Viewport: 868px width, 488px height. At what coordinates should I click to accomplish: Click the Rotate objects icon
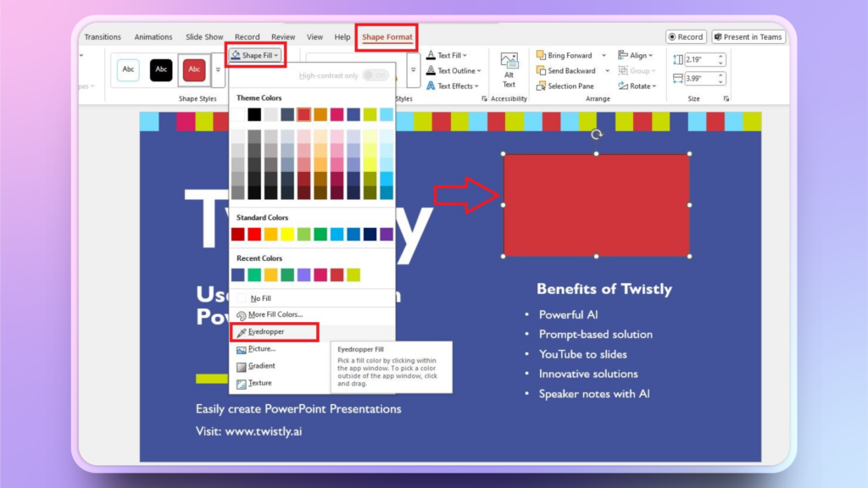(x=623, y=86)
